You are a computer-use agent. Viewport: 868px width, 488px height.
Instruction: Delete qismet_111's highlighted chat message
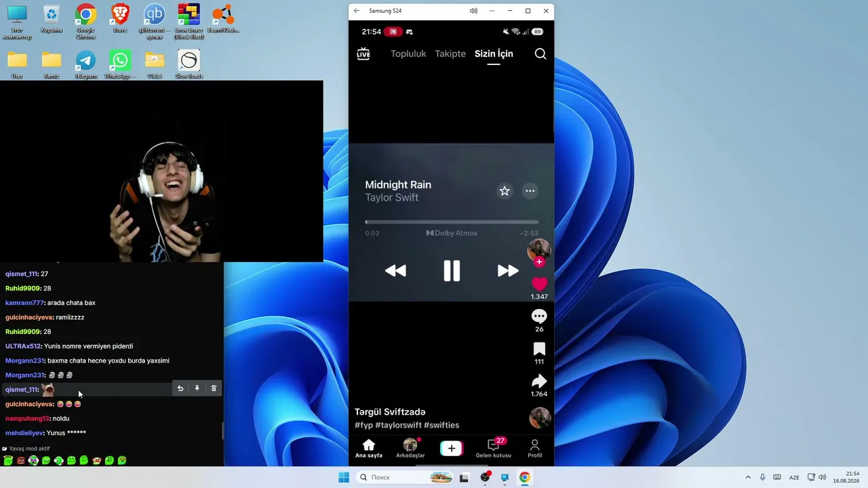214,388
